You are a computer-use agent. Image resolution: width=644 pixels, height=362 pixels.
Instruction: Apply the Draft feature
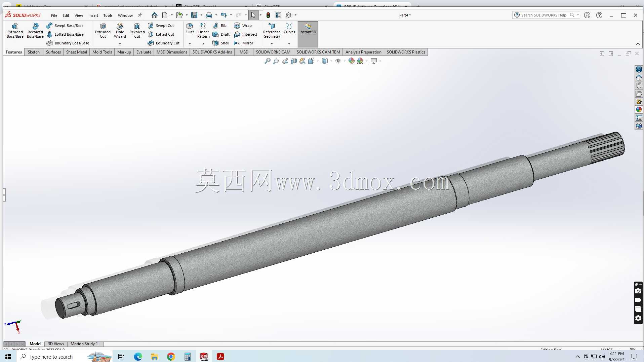point(221,34)
